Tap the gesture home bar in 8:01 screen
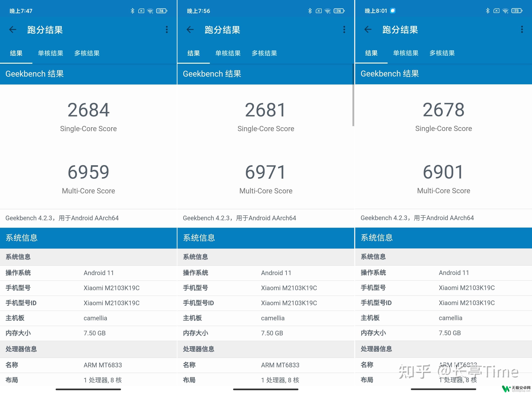The width and height of the screenshot is (532, 393). point(443,389)
